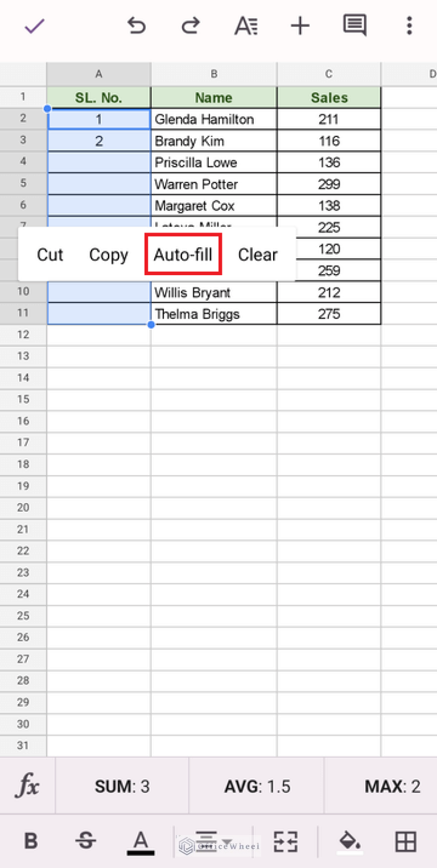Viewport: 437px width, 868px height.
Task: Open the text color picker
Action: (141, 841)
